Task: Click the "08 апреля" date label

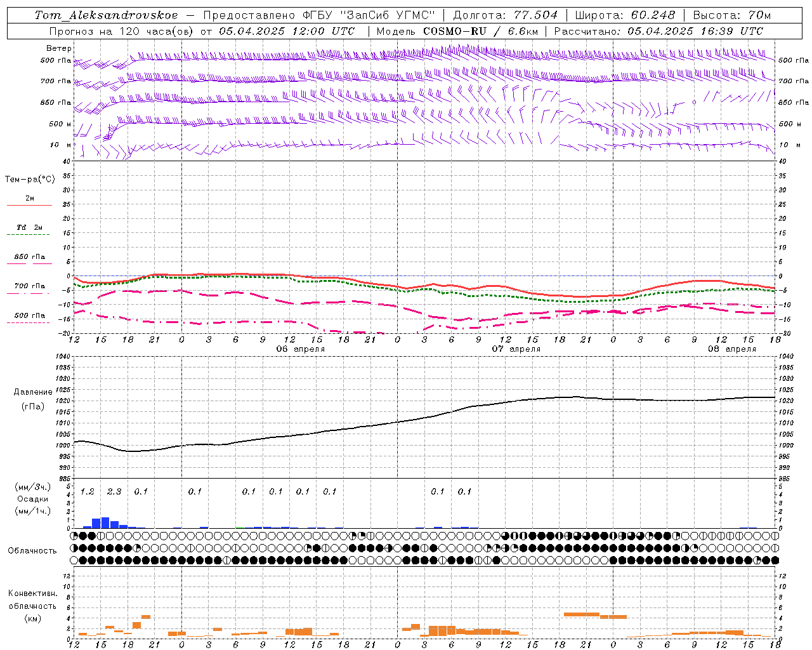Action: 732,349
